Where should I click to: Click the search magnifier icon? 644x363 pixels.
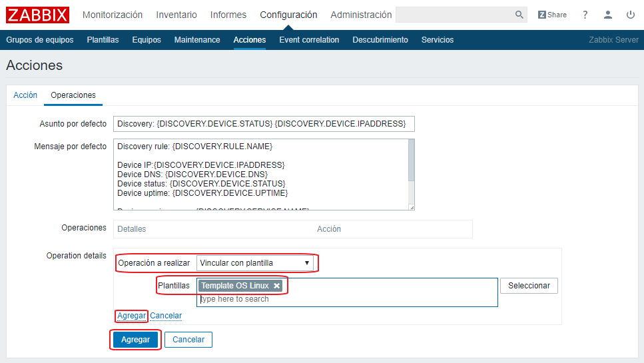(519, 15)
